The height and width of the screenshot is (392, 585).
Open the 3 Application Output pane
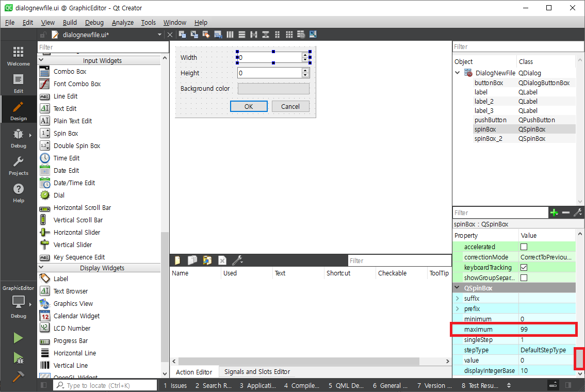pos(257,385)
